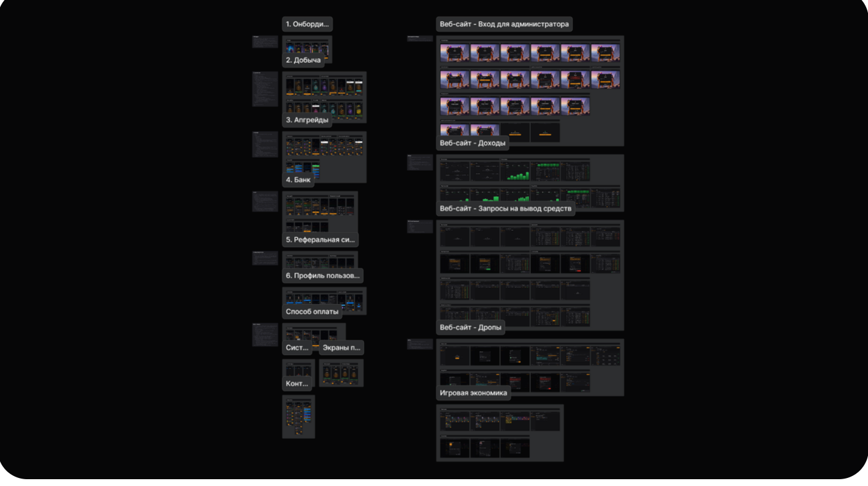Select the "Игровая экономика" section label
Image resolution: width=868 pixels, height=486 pixels.
point(474,393)
